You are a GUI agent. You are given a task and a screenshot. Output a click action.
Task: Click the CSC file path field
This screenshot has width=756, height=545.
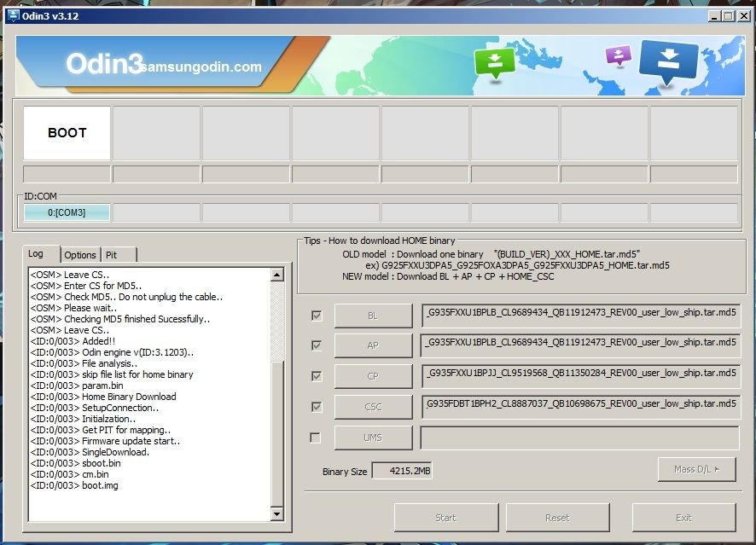point(580,407)
